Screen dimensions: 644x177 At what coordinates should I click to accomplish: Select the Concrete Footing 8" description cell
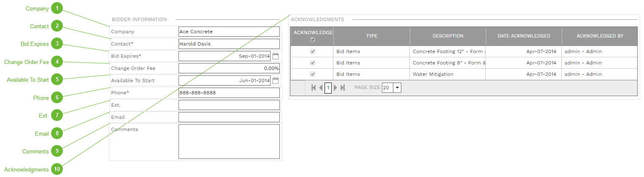click(x=448, y=63)
